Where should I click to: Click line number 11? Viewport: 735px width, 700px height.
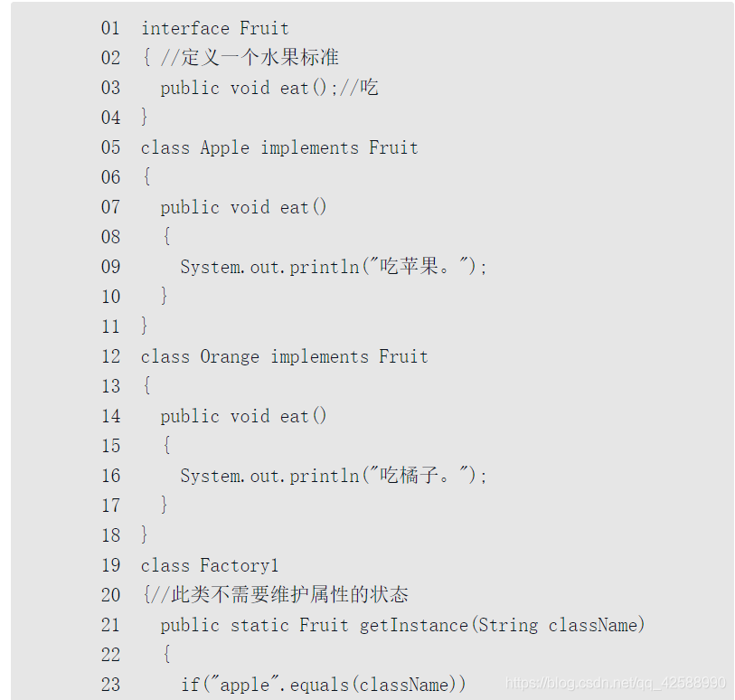click(110, 326)
